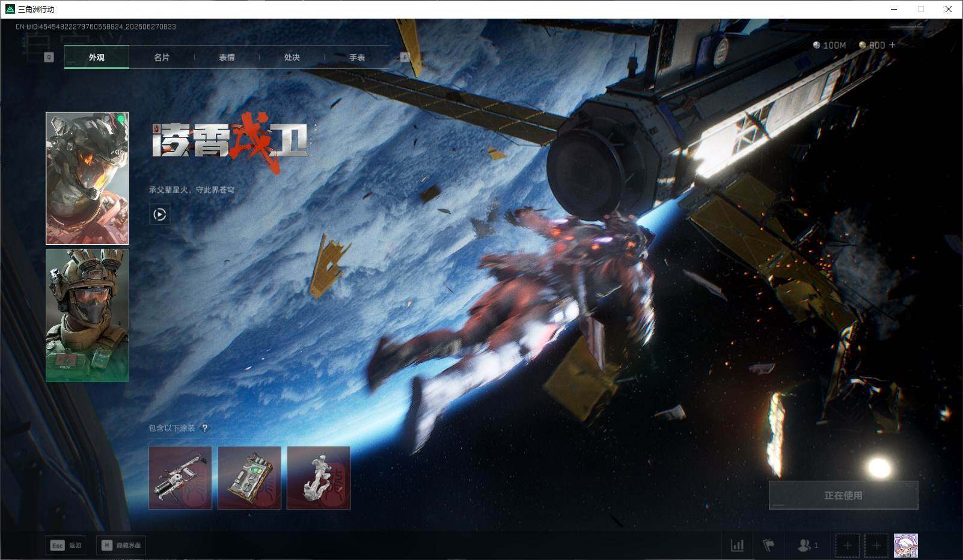Open the 表情 tab
Image resolution: width=963 pixels, height=560 pixels.
[x=227, y=57]
